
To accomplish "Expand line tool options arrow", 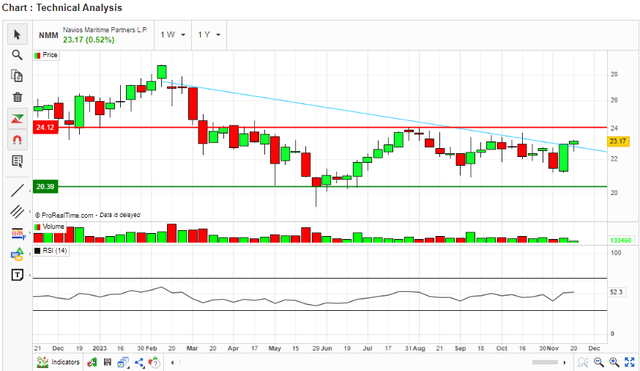I will click(x=30, y=191).
